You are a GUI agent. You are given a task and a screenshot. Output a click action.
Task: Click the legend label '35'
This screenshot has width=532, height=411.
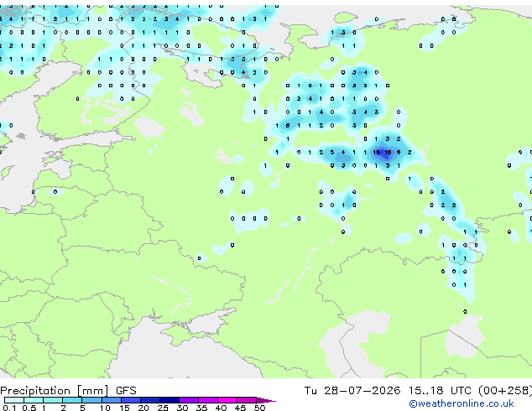(201, 408)
